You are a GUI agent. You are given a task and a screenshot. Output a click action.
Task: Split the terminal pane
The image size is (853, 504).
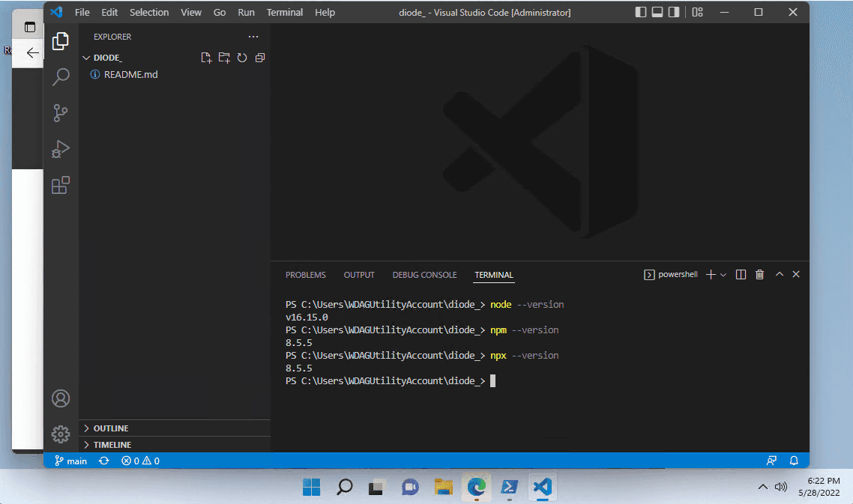coord(741,275)
